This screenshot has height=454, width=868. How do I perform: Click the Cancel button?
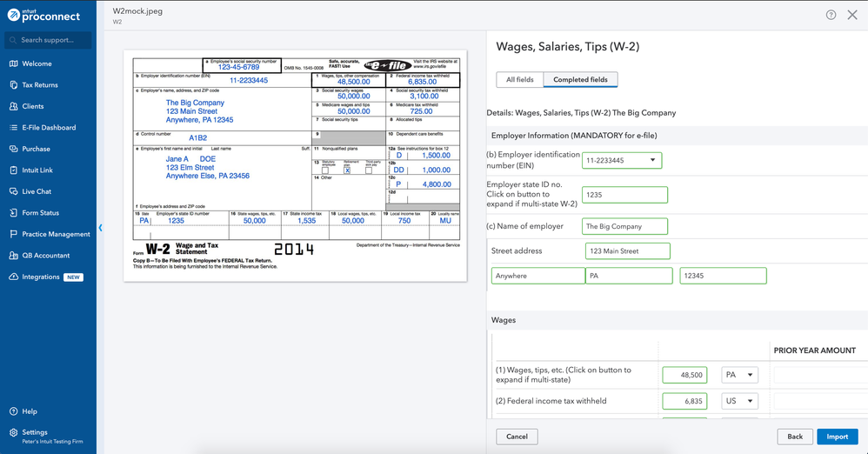pyautogui.click(x=517, y=437)
